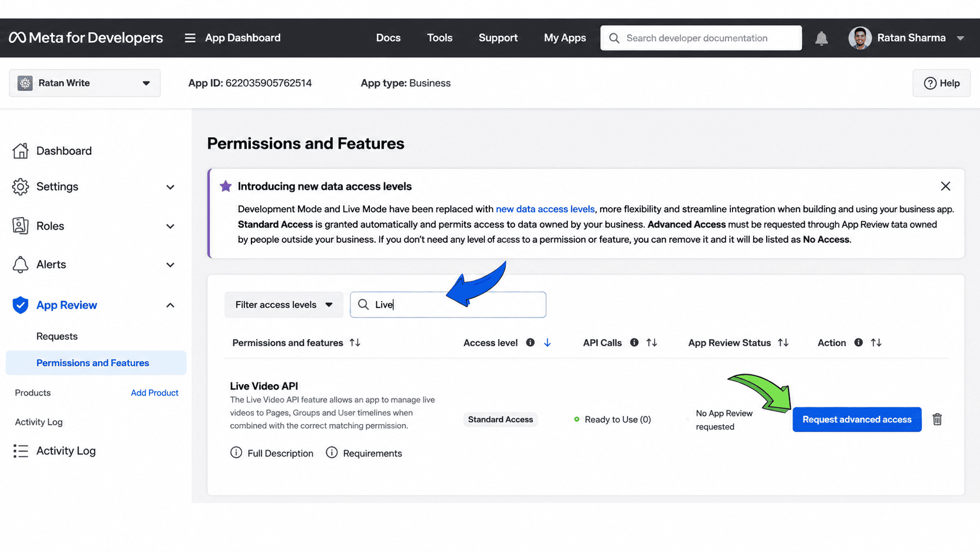Click the Products label in the sidebar
The height and width of the screenshot is (552, 980).
pos(33,393)
